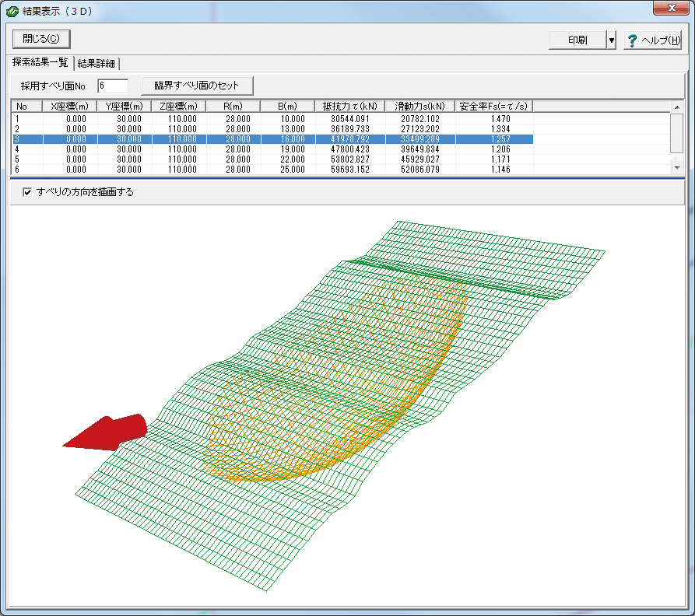Click the help question mark icon
The height and width of the screenshot is (616, 695).
632,40
